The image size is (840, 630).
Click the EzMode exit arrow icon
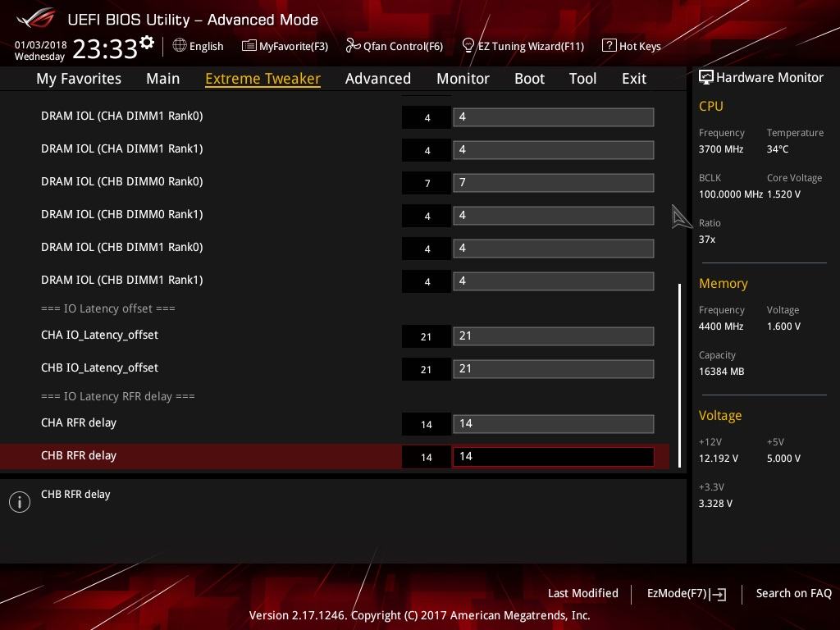(x=719, y=594)
